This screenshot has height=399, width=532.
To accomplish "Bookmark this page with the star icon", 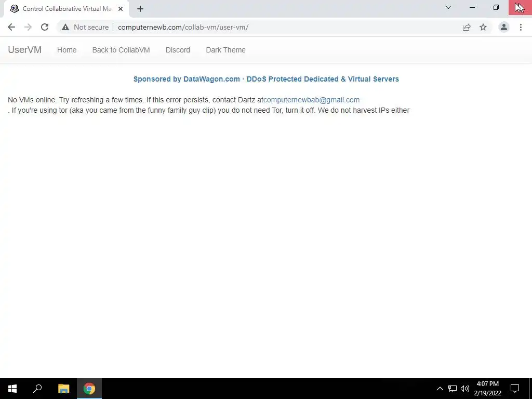I will point(483,27).
